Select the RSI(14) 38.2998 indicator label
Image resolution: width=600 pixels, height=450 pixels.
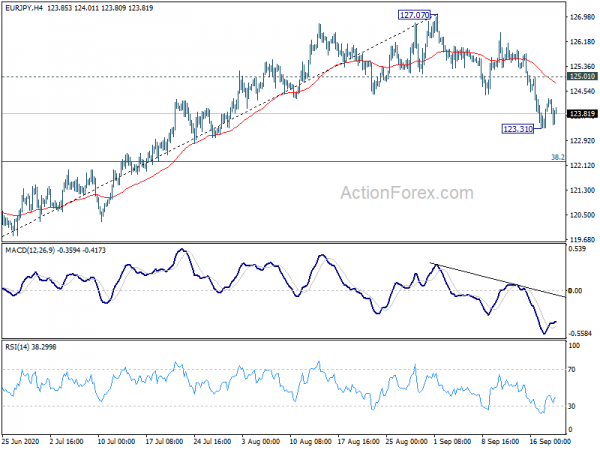(x=31, y=347)
